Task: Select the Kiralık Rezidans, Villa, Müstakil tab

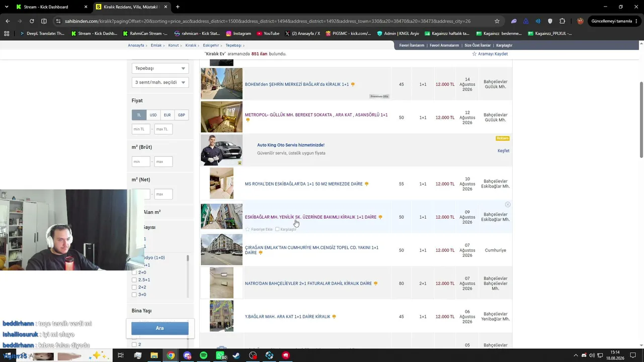Action: [131, 7]
